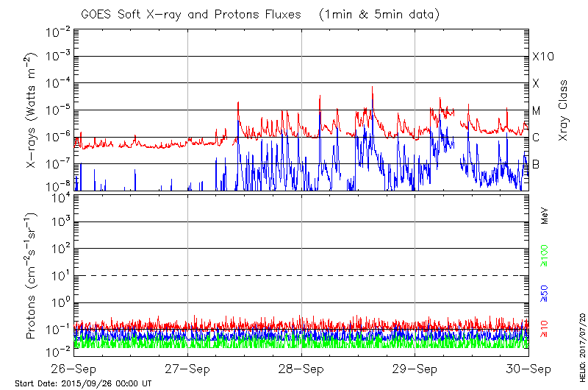588x390 pixels.
Task: Click the 'Start Date: 2015/09/26 00:00 UT' text
Action: 83,383
